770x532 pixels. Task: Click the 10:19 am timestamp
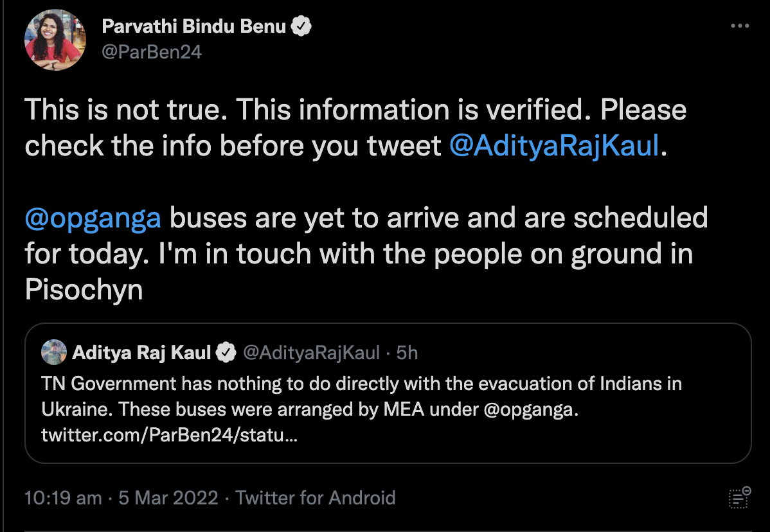click(x=62, y=498)
